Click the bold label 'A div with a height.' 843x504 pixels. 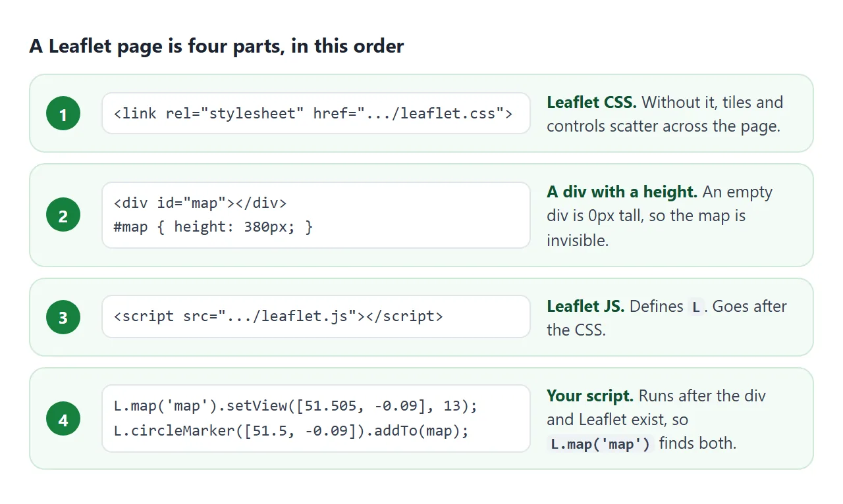[x=622, y=191]
